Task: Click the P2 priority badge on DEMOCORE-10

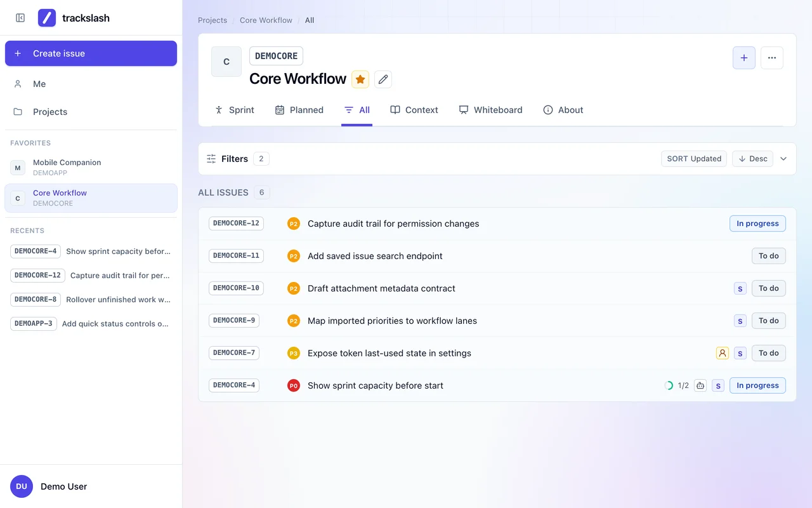Action: coord(293,288)
